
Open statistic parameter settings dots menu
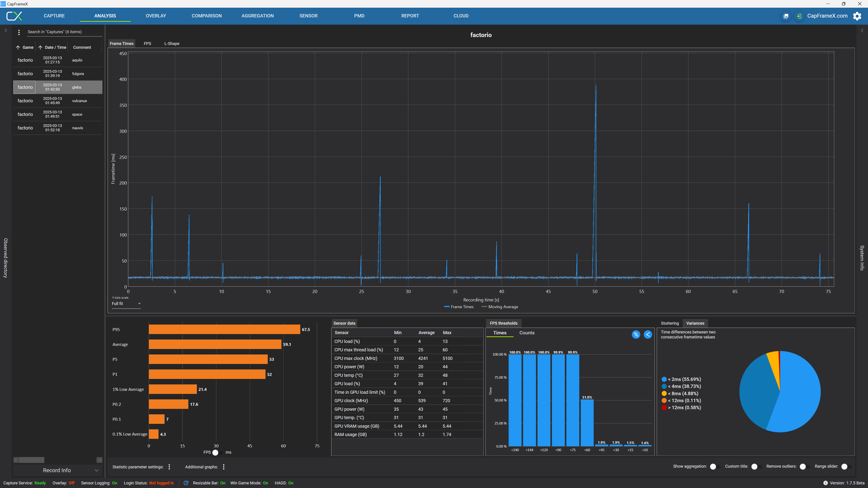[x=169, y=467]
